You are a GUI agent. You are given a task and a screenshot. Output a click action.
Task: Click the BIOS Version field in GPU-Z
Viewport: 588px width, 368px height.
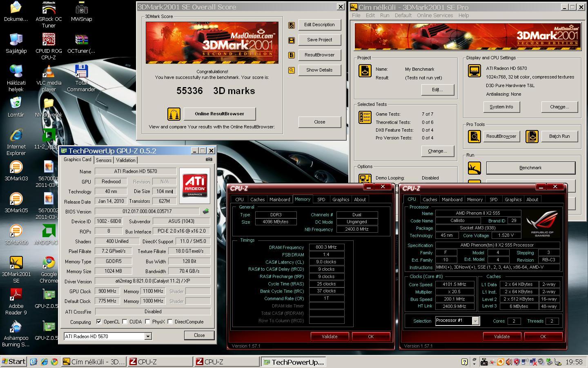click(147, 211)
